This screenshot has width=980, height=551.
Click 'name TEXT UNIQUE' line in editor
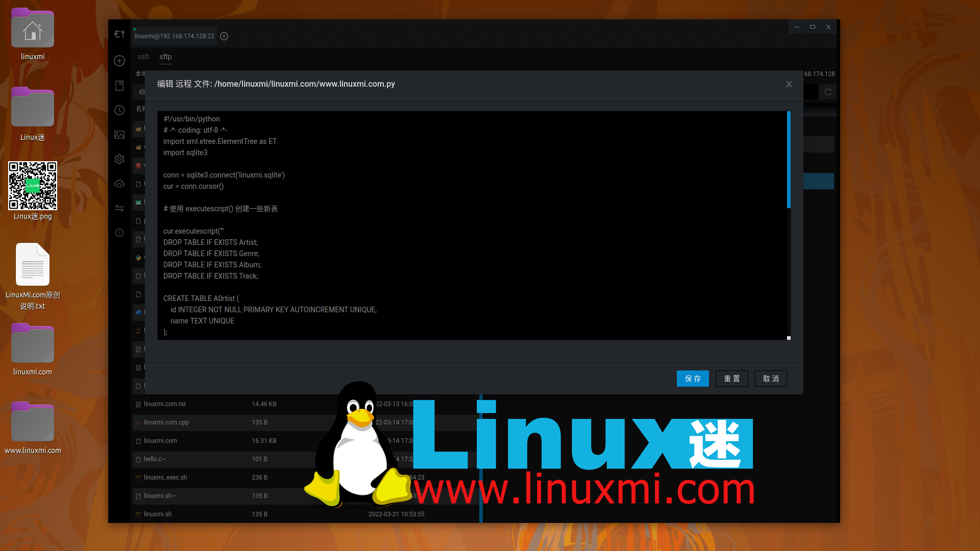coord(202,321)
